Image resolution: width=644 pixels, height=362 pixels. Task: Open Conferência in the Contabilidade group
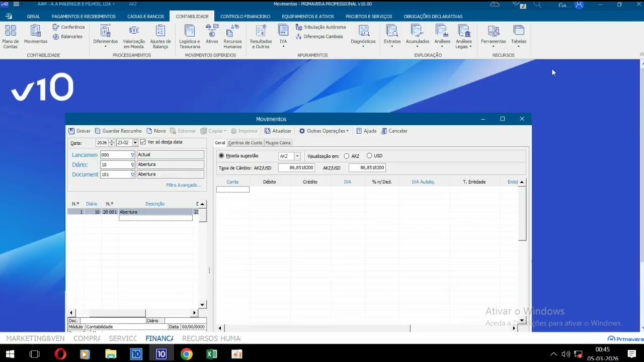(x=68, y=27)
